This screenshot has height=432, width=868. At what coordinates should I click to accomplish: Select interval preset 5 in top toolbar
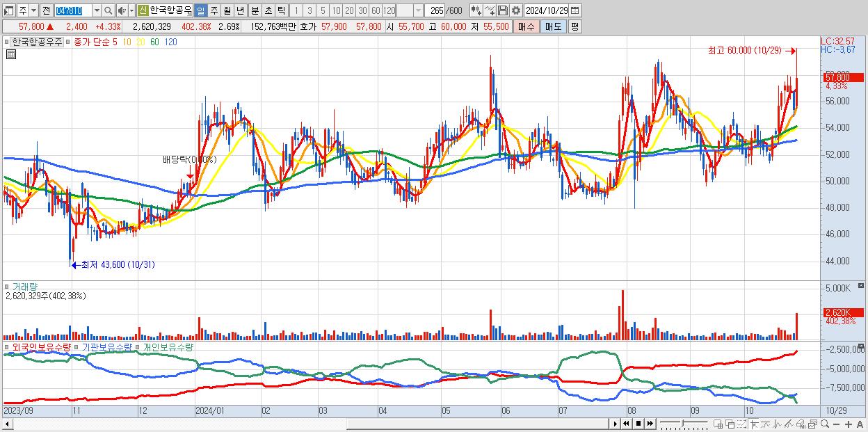click(323, 10)
